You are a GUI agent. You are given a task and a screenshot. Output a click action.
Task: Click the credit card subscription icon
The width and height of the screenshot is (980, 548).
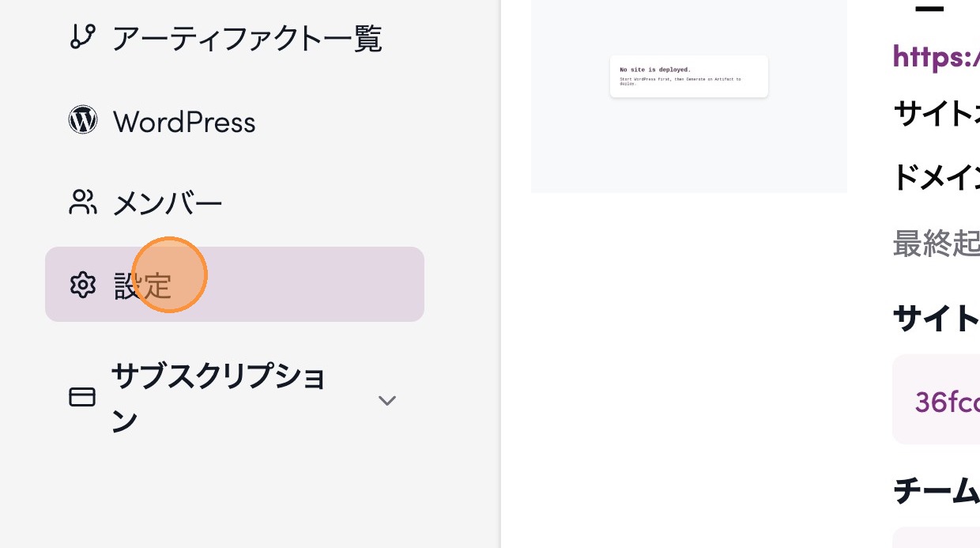tap(83, 397)
